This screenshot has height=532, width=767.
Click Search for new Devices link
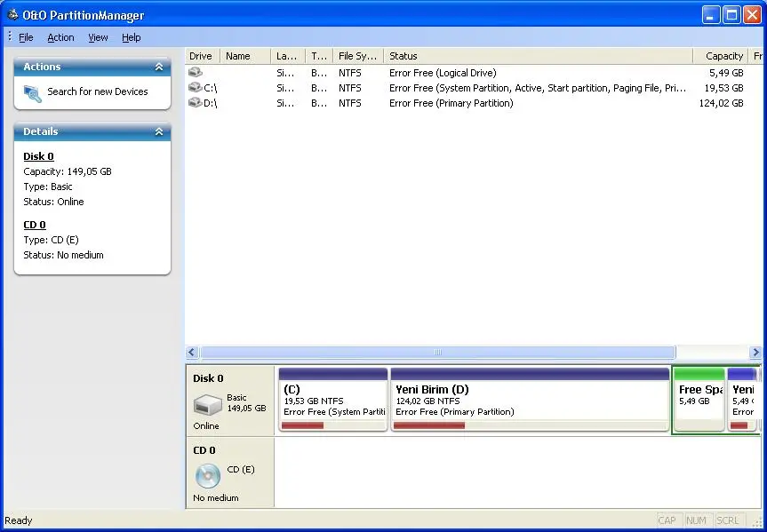(x=98, y=91)
